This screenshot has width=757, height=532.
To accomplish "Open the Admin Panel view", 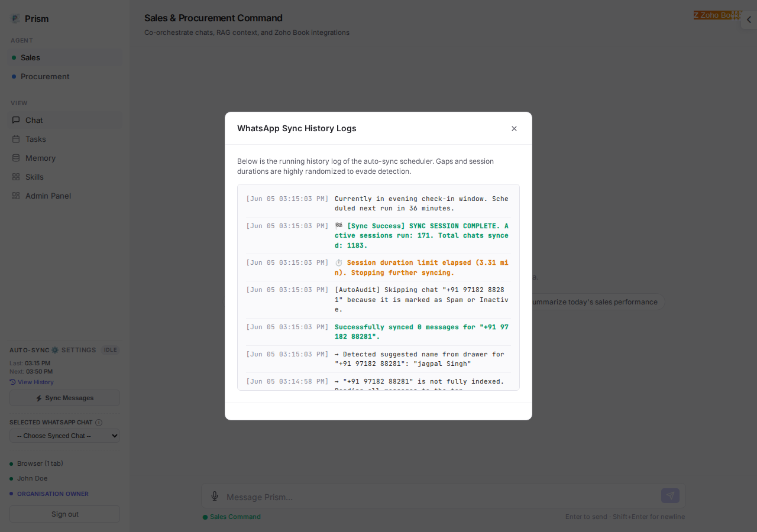I will click(64, 196).
